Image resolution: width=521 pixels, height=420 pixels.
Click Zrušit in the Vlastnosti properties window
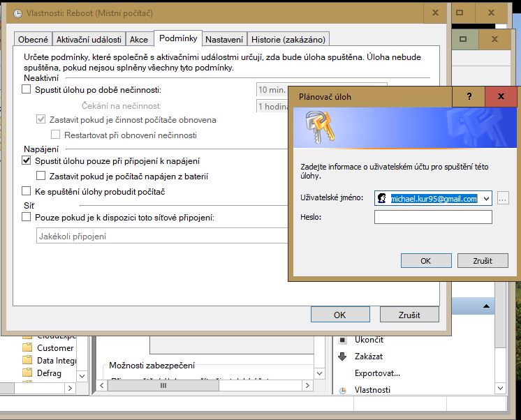409,315
